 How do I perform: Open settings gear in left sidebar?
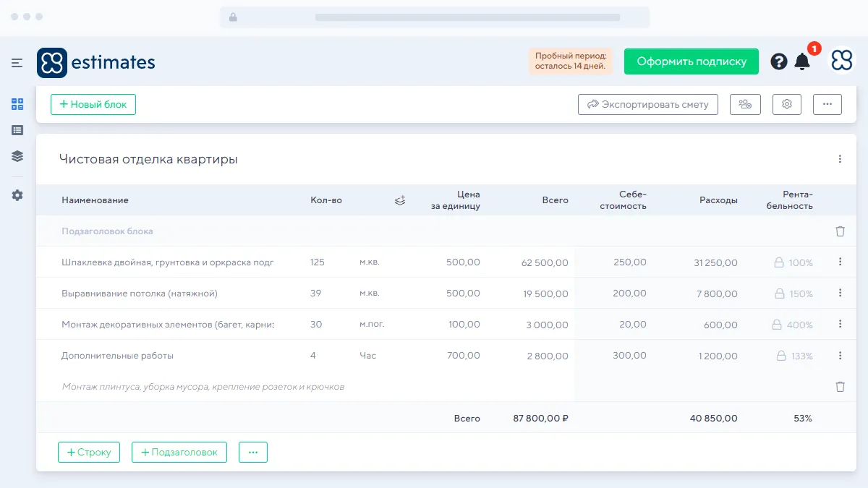(17, 195)
